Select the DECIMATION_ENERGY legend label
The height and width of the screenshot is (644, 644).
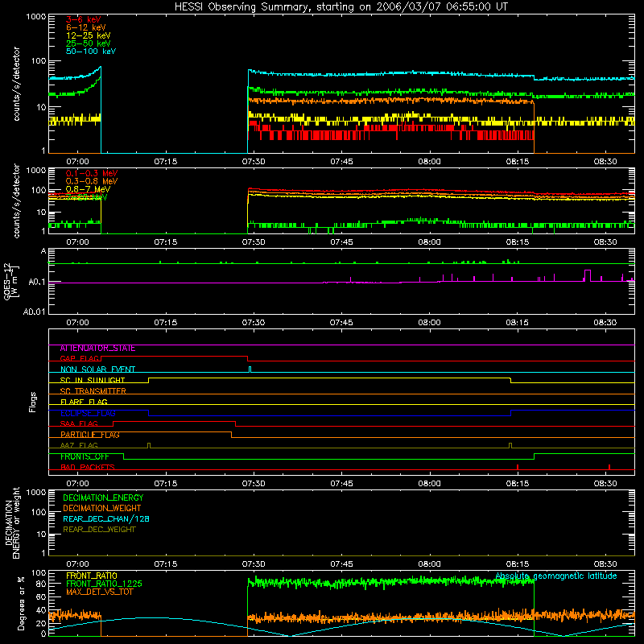pos(103,497)
